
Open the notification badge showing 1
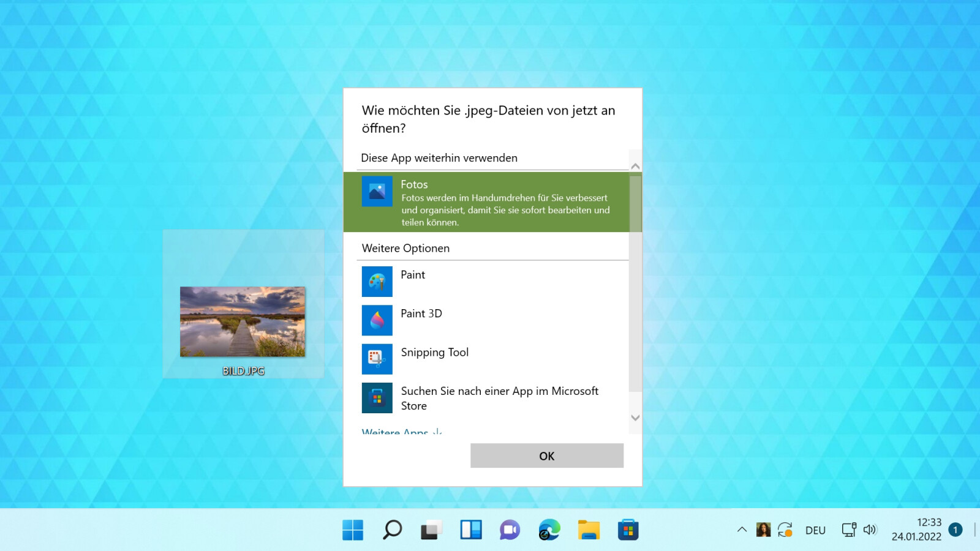pyautogui.click(x=956, y=530)
